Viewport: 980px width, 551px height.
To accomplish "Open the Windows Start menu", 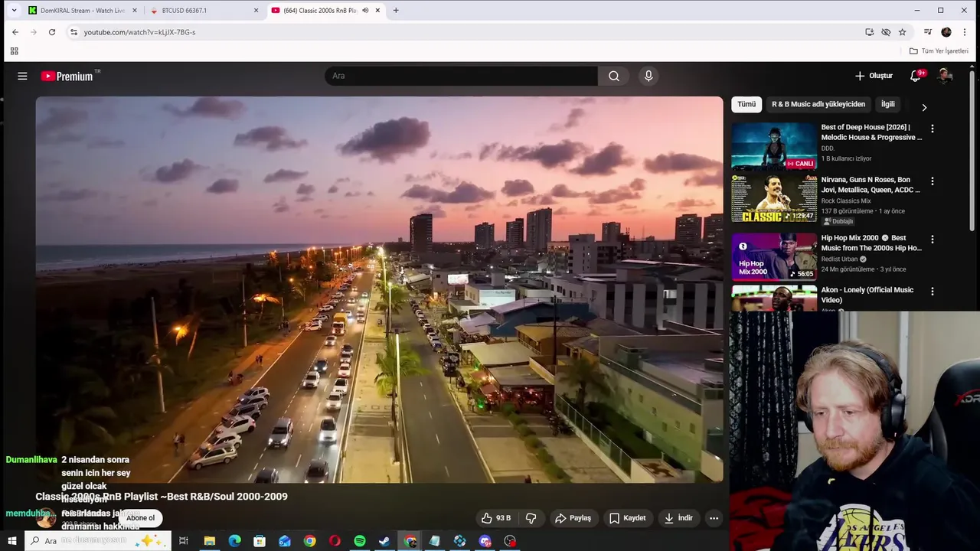I will pyautogui.click(x=12, y=541).
